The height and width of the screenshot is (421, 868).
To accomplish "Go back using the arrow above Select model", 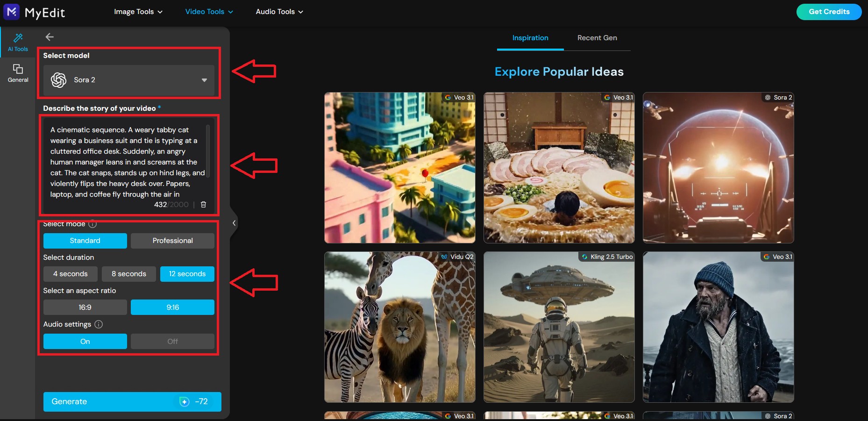I will [x=49, y=37].
